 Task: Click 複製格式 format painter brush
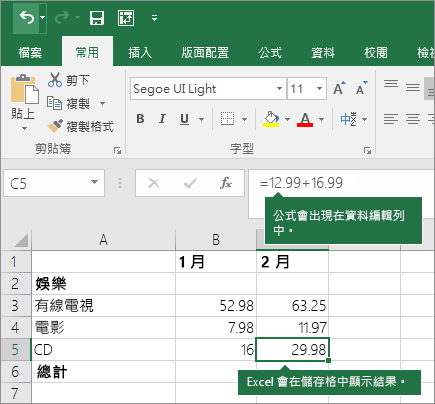pos(80,126)
